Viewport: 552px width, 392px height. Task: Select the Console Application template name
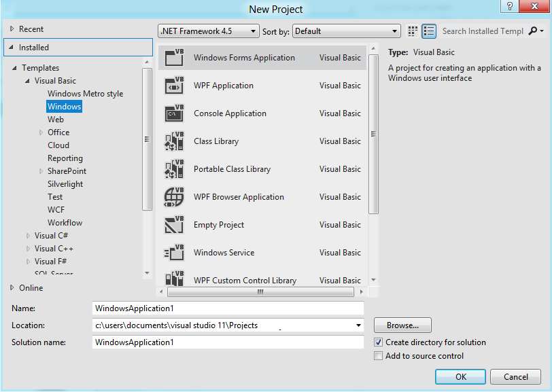230,113
